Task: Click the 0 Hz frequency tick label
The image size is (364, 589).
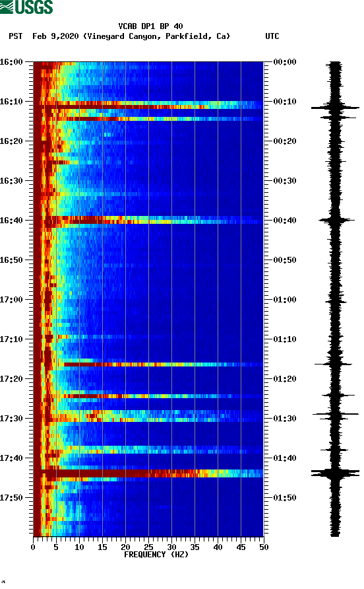Action: click(x=33, y=547)
